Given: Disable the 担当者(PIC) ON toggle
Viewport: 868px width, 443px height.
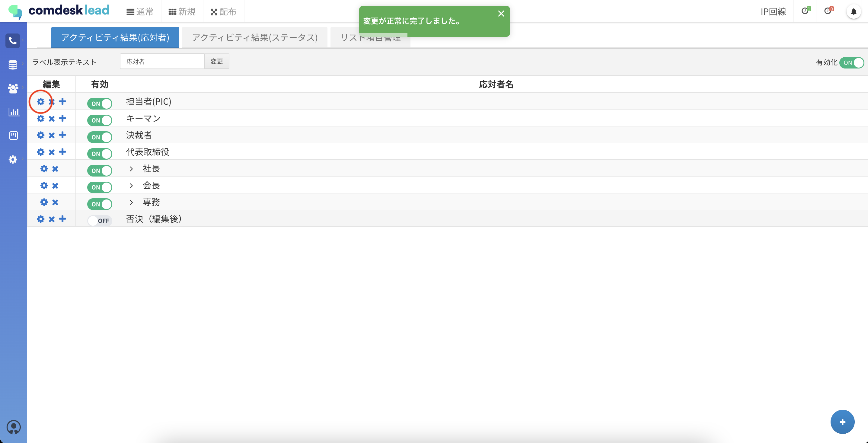Looking at the screenshot, I should click(99, 104).
